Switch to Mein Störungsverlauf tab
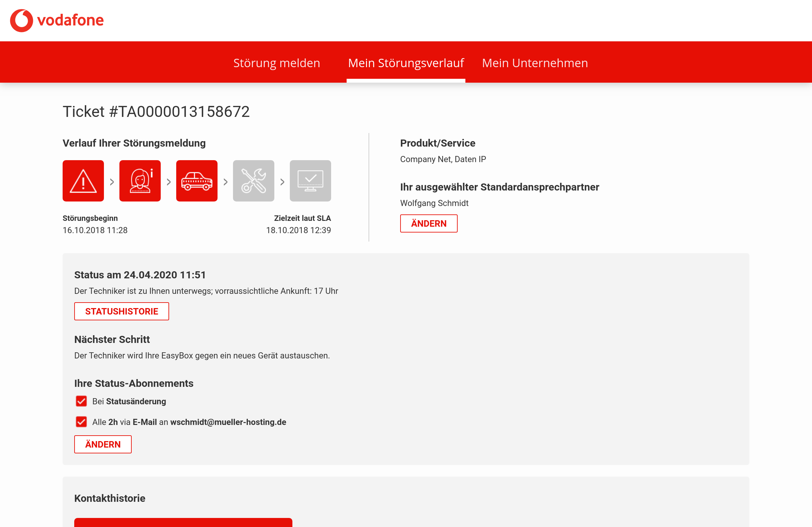The height and width of the screenshot is (527, 812). pyautogui.click(x=406, y=63)
